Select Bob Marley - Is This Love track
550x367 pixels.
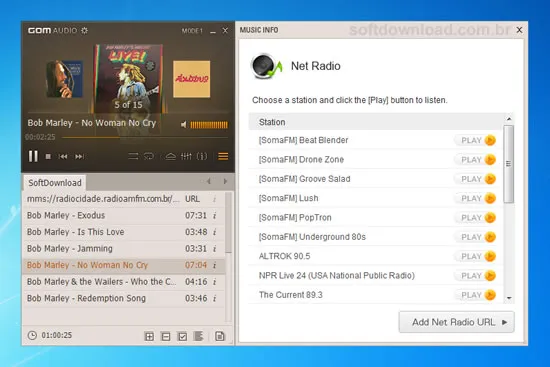(x=123, y=232)
